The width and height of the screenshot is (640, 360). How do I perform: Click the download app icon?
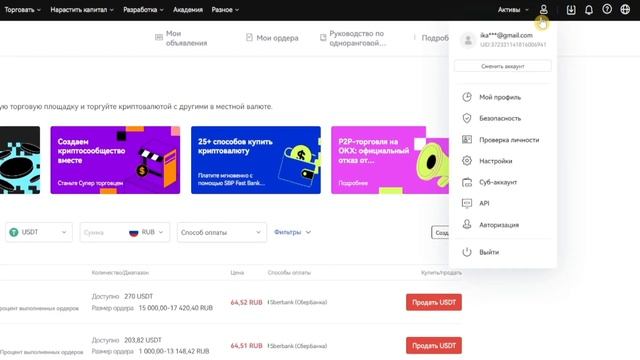pos(571,9)
